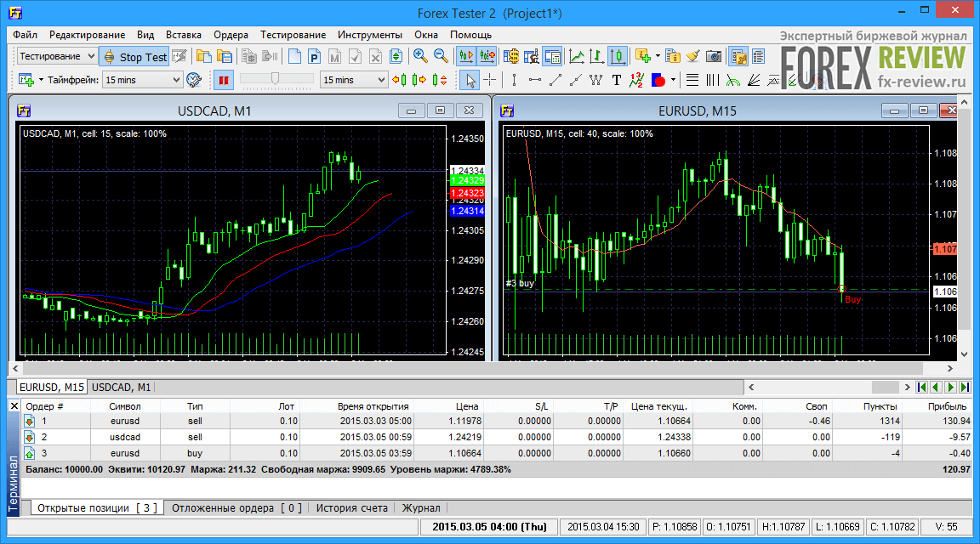This screenshot has width=980, height=544.
Task: Click the add indicator icon
Action: click(642, 57)
